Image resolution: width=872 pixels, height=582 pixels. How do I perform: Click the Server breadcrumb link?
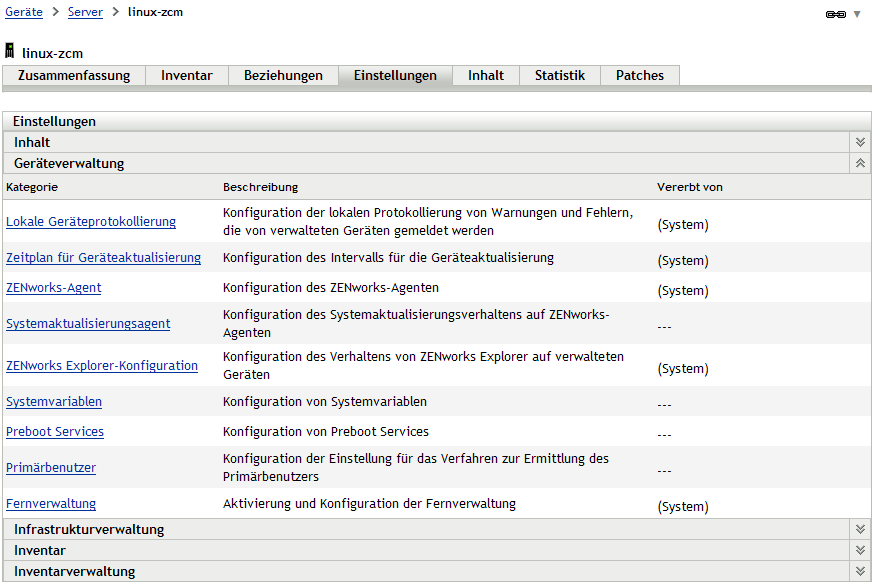[x=85, y=12]
